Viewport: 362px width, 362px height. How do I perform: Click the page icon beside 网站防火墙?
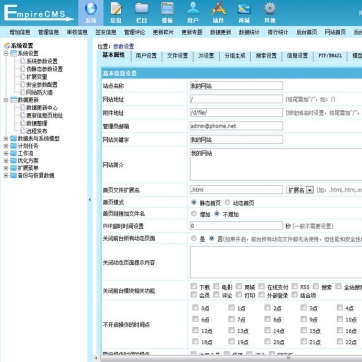pos(22,92)
